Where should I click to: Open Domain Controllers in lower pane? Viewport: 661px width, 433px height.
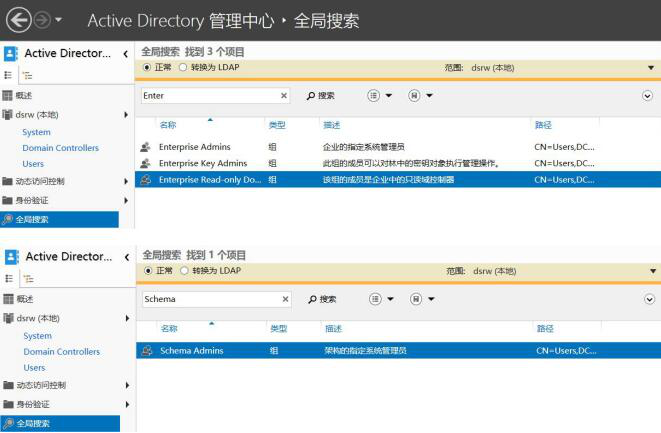click(62, 352)
